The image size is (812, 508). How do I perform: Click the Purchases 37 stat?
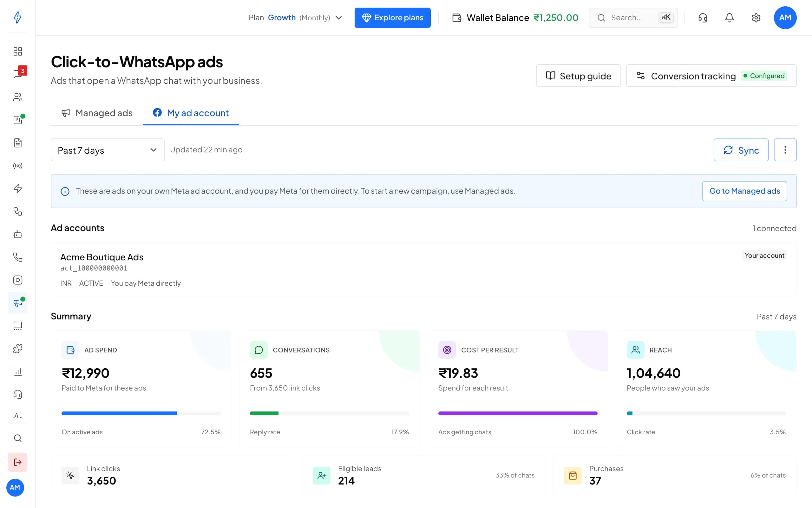click(674, 475)
